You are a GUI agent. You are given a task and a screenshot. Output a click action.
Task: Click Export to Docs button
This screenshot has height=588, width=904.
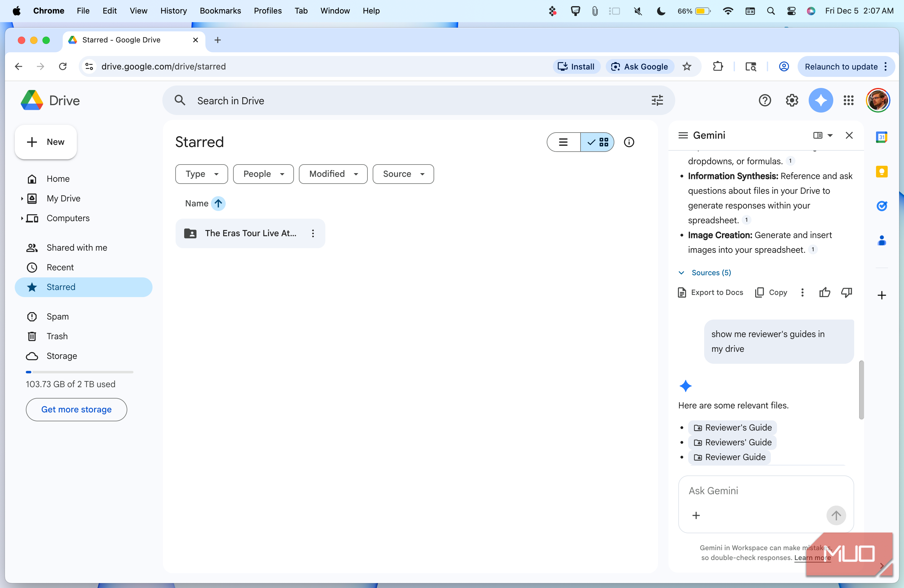pyautogui.click(x=710, y=292)
